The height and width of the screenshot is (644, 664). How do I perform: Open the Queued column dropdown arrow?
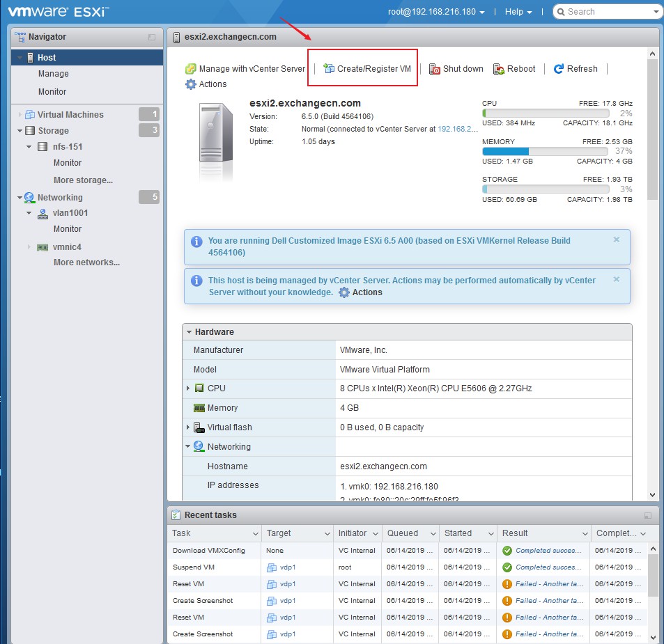433,534
